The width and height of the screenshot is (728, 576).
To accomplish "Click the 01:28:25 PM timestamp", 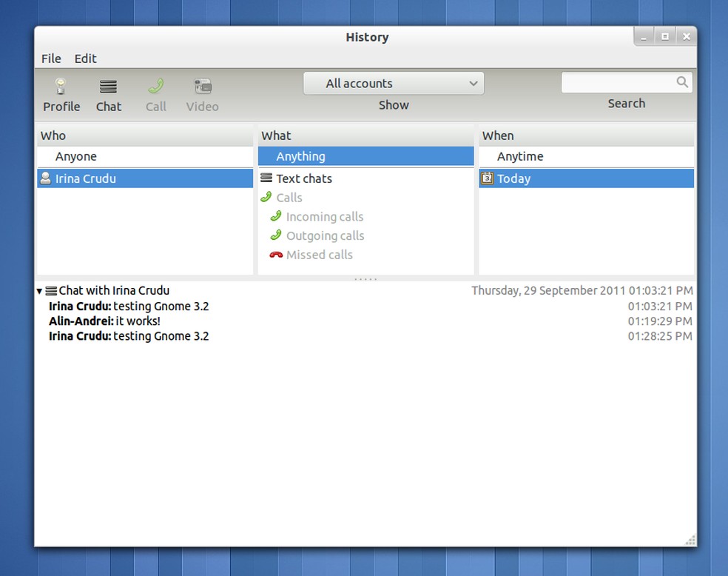I will (x=660, y=336).
